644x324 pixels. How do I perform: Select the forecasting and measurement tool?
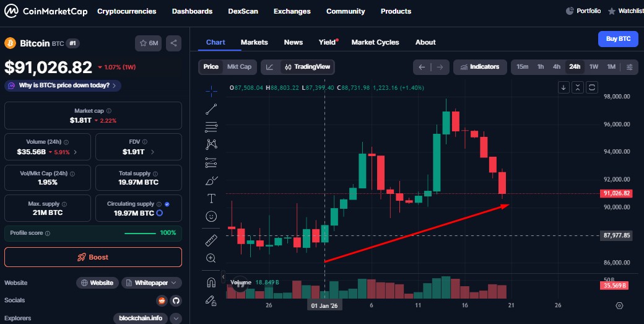pos(211,162)
